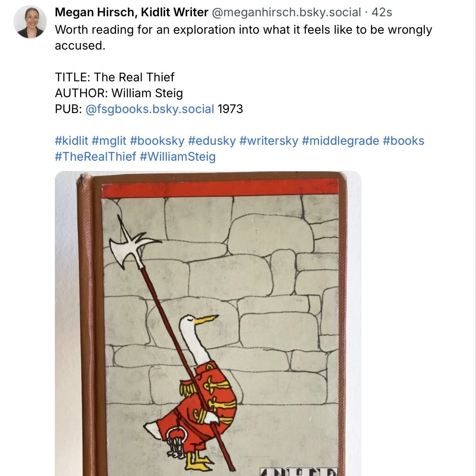The height and width of the screenshot is (476, 476).
Task: Open the #WilliamSteig hashtag
Action: point(178,157)
